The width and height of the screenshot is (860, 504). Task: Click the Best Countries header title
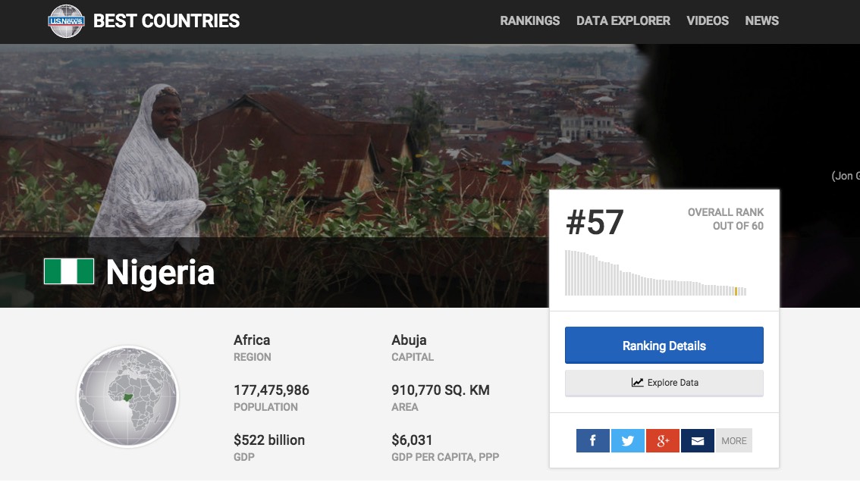pyautogui.click(x=166, y=21)
